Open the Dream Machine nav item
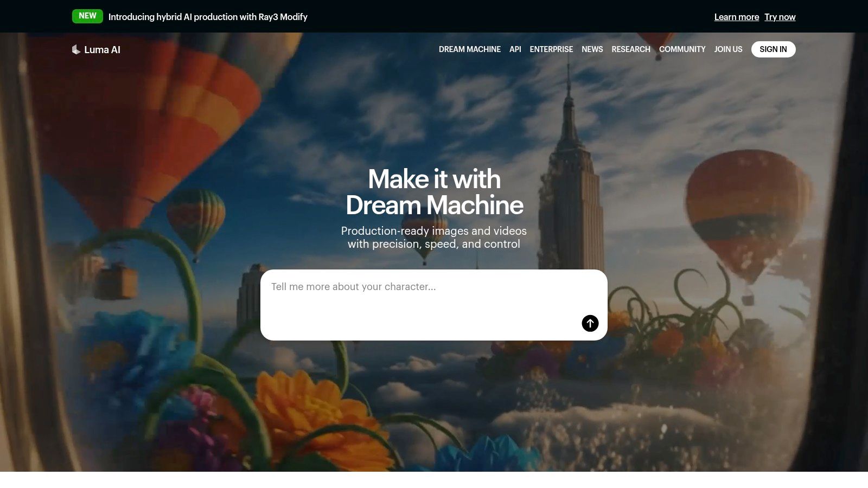Image resolution: width=868 pixels, height=488 pixels. point(469,49)
